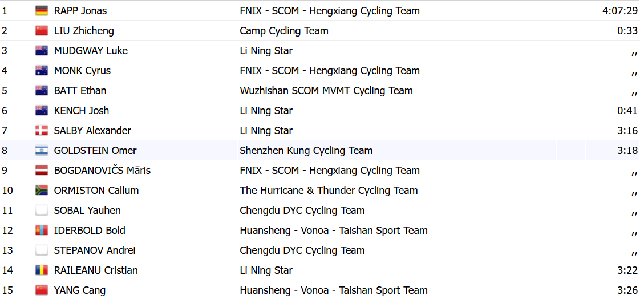This screenshot has height=299, width=644.
Task: Click the South African flag beside ORMISTON Callum
Action: click(x=42, y=191)
